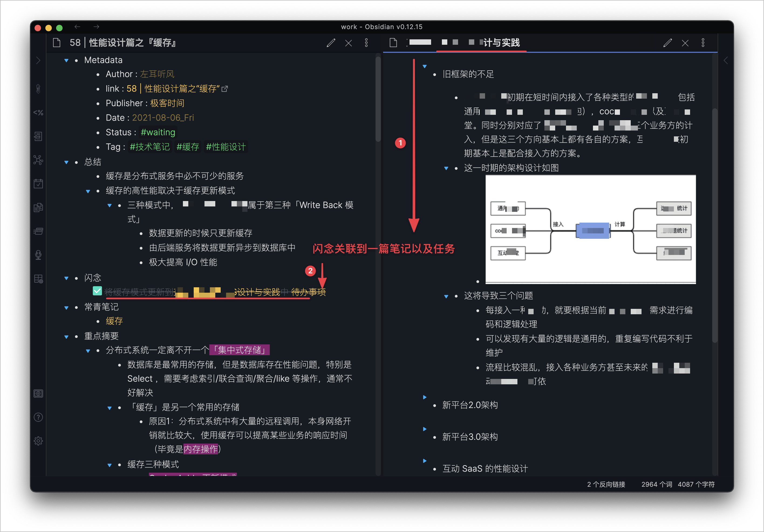The width and height of the screenshot is (764, 532).
Task: Select the 58｜性能设计篇之『缓存』 pane header
Action: tap(123, 43)
